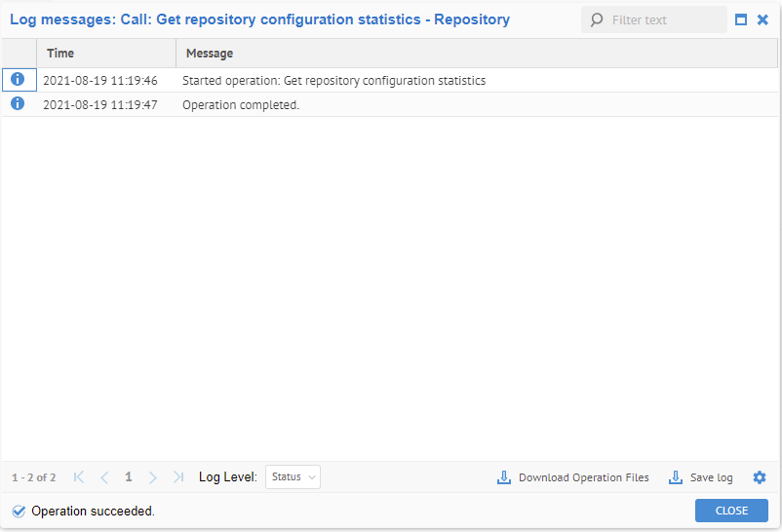Click the Message column header
The height and width of the screenshot is (532, 782).
pos(210,54)
